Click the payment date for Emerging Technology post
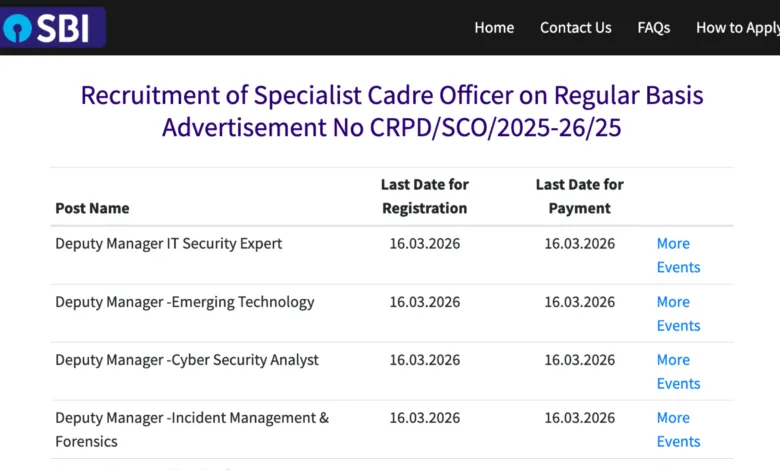This screenshot has width=780, height=470. (579, 301)
